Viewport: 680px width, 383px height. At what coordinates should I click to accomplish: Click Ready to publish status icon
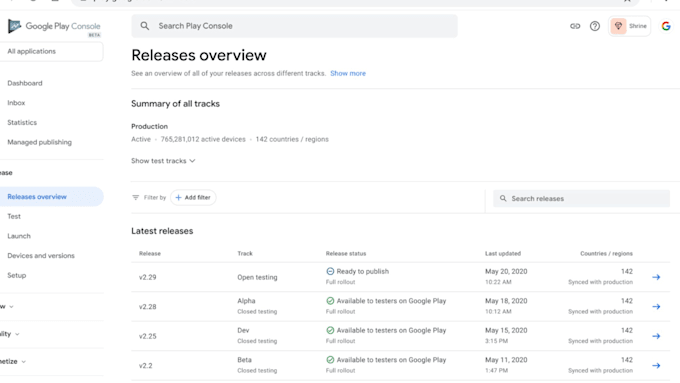(330, 272)
